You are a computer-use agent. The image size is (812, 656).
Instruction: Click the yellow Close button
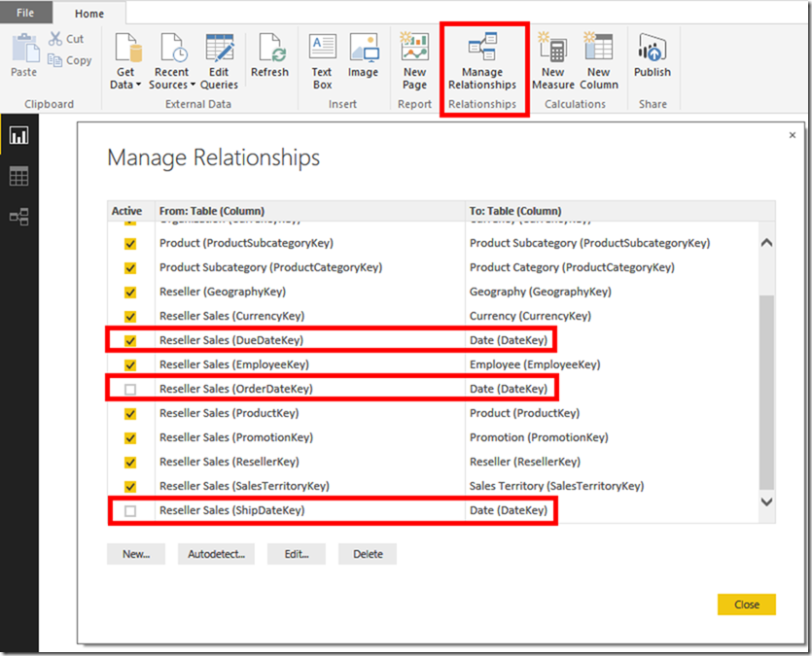point(747,604)
